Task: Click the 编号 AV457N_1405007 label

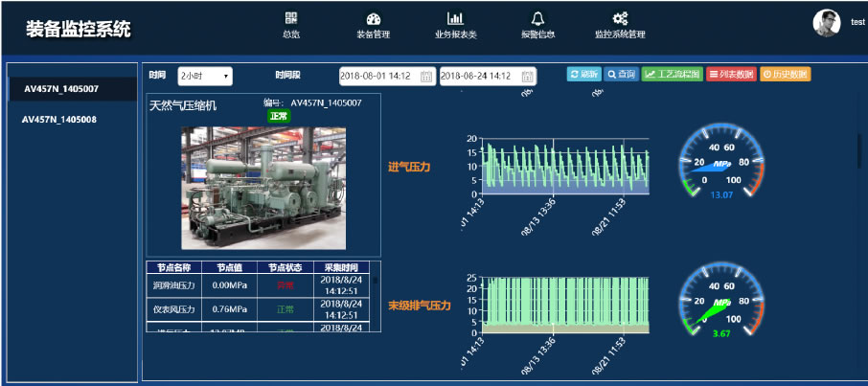Action: coord(312,103)
